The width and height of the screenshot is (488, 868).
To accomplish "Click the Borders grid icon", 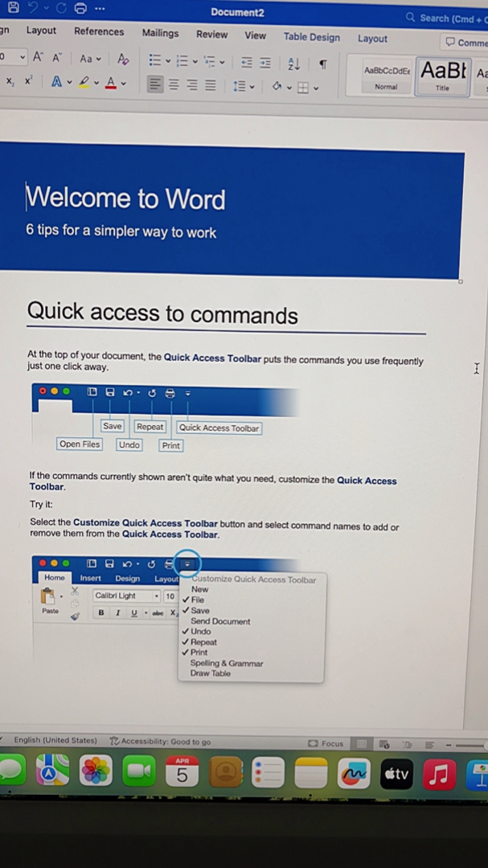I will pyautogui.click(x=303, y=88).
